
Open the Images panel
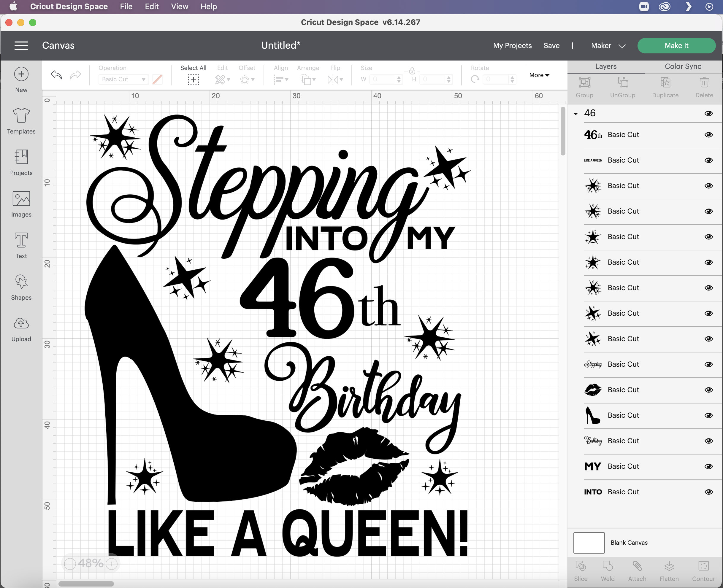pyautogui.click(x=21, y=203)
